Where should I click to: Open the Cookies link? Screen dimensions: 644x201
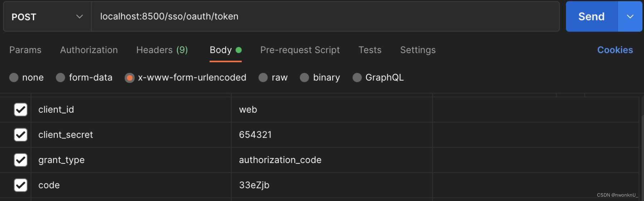pos(615,50)
